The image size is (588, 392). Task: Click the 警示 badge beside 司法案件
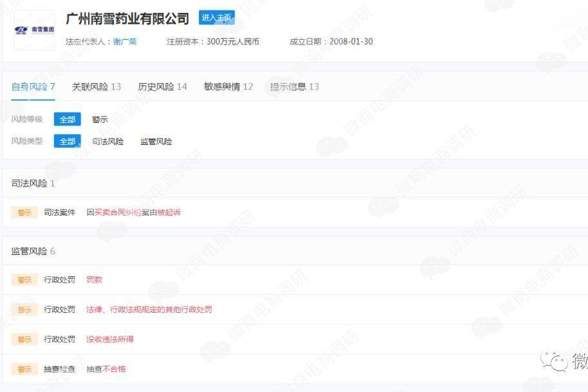coord(24,212)
